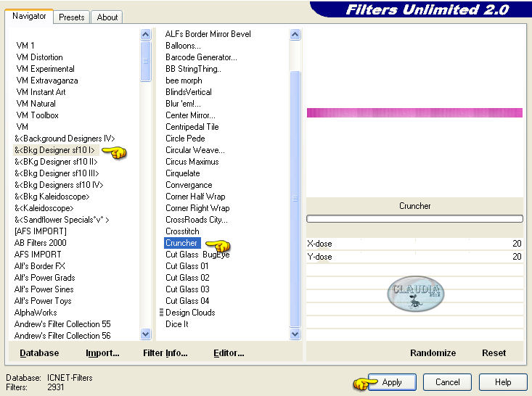Screen dimensions: 532x396
Task: Choose the bee morph filter
Action: point(184,81)
